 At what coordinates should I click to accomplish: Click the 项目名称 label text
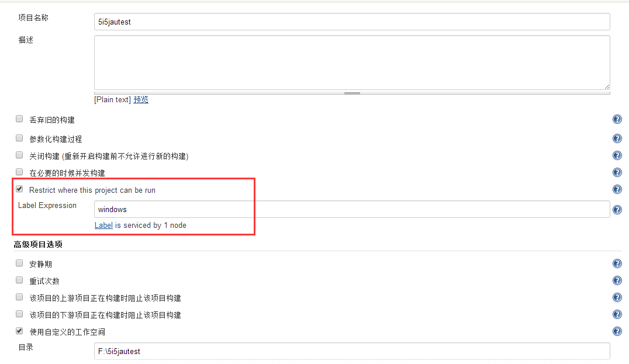tap(33, 18)
